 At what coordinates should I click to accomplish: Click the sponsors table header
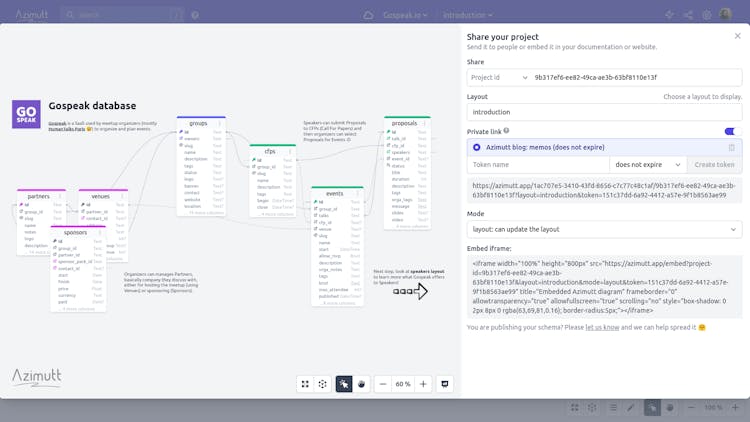coord(78,233)
